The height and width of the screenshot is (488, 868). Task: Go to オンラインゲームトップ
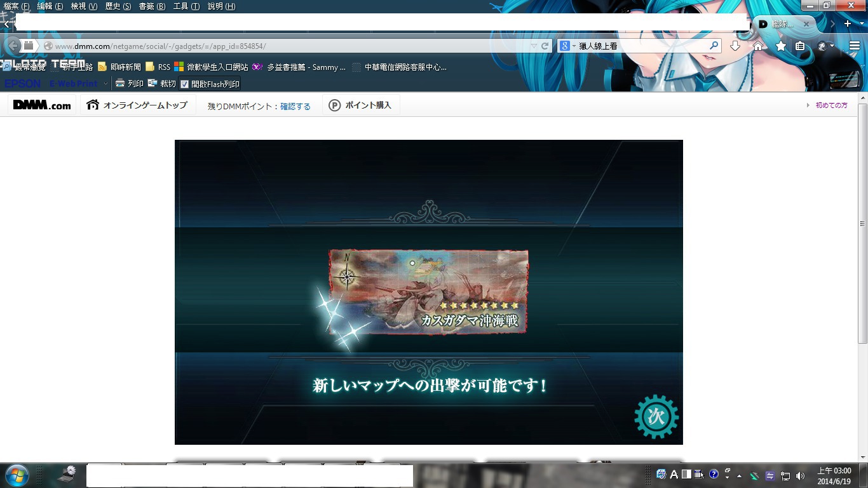[x=137, y=105]
